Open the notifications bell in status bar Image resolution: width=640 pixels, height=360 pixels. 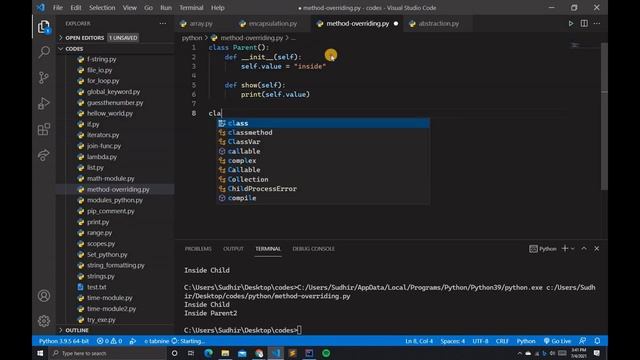[x=597, y=341]
